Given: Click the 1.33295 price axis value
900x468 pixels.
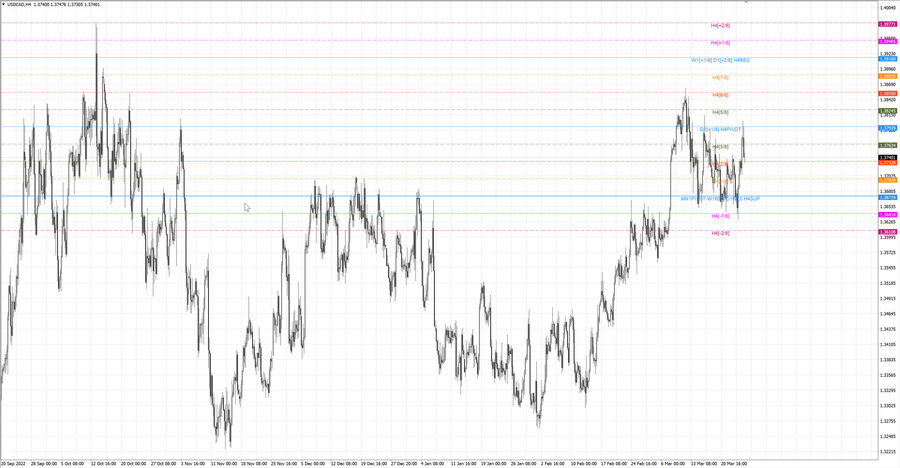Looking at the screenshot, I should coord(888,390).
